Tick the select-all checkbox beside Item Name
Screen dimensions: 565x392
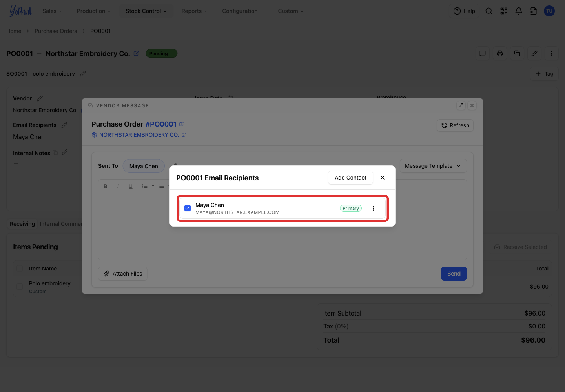[20, 269]
